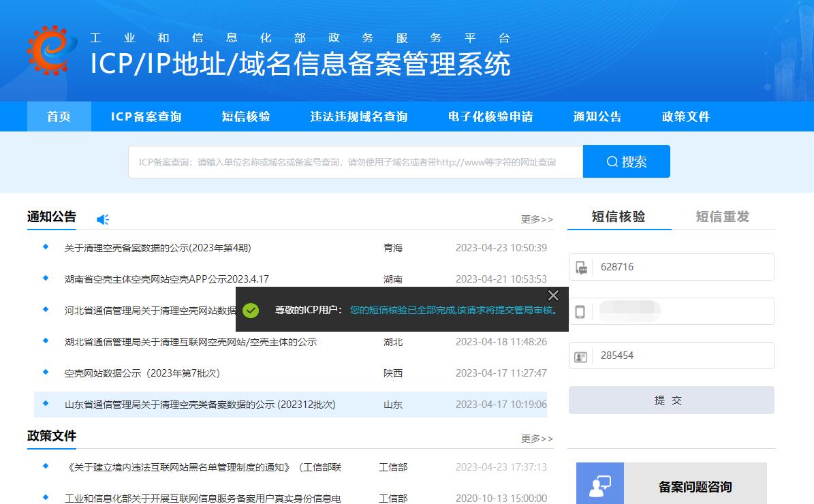Open the ICP备案查询 menu item
The width and height of the screenshot is (814, 504).
(x=146, y=116)
